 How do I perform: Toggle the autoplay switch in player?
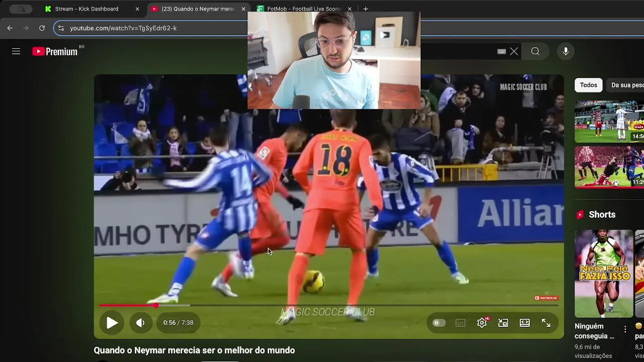click(x=439, y=323)
